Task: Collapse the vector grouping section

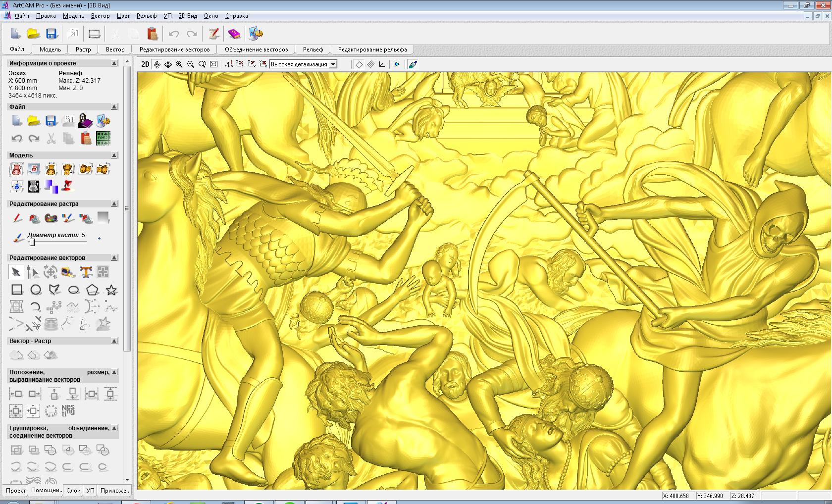Action: [x=114, y=428]
